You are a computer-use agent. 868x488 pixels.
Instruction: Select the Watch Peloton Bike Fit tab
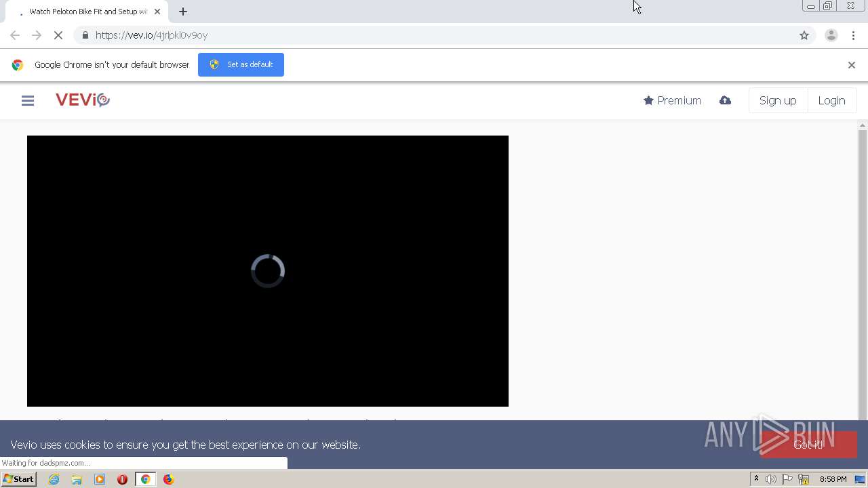(87, 12)
